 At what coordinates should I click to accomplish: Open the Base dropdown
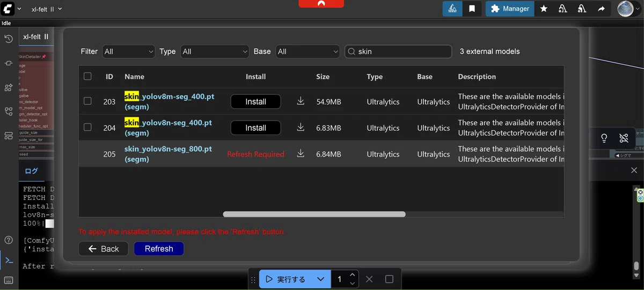(x=308, y=51)
